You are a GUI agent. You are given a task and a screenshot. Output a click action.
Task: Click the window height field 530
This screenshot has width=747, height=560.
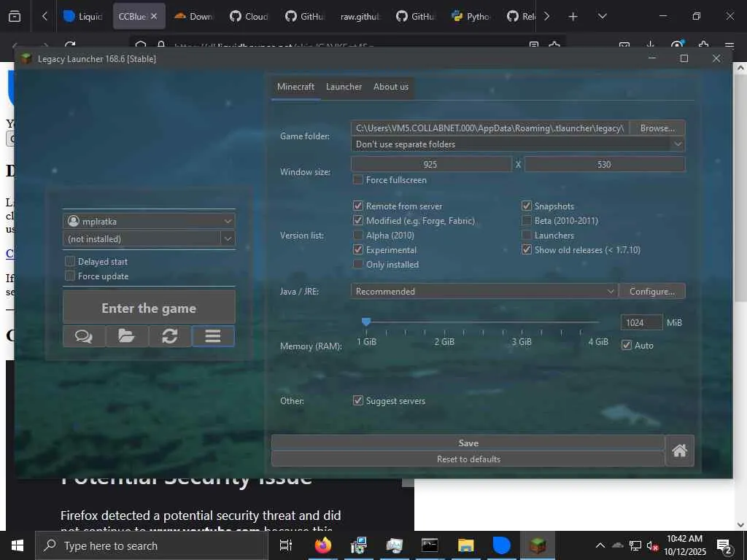605,164
